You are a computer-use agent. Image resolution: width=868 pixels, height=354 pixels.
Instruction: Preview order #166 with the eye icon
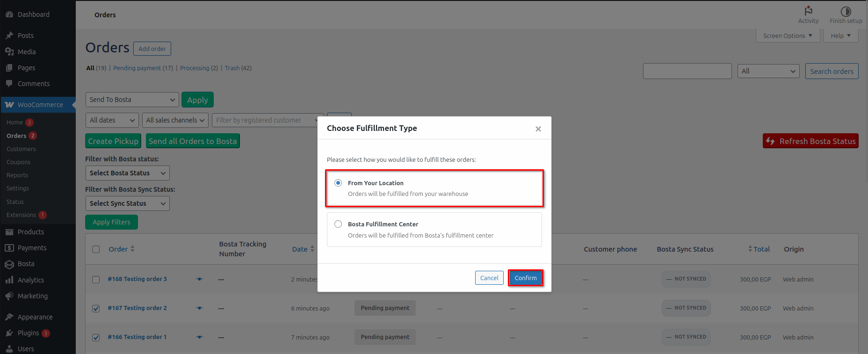pos(200,337)
